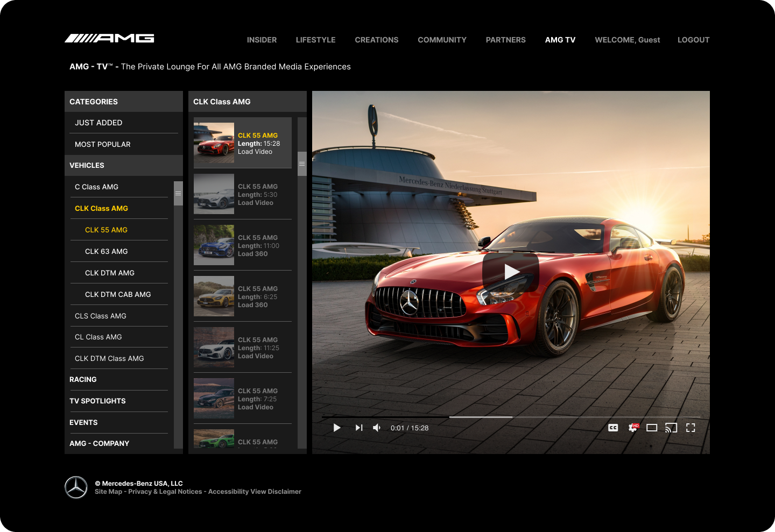Open Privacy & Legal Notices link
775x532 pixels.
(165, 492)
